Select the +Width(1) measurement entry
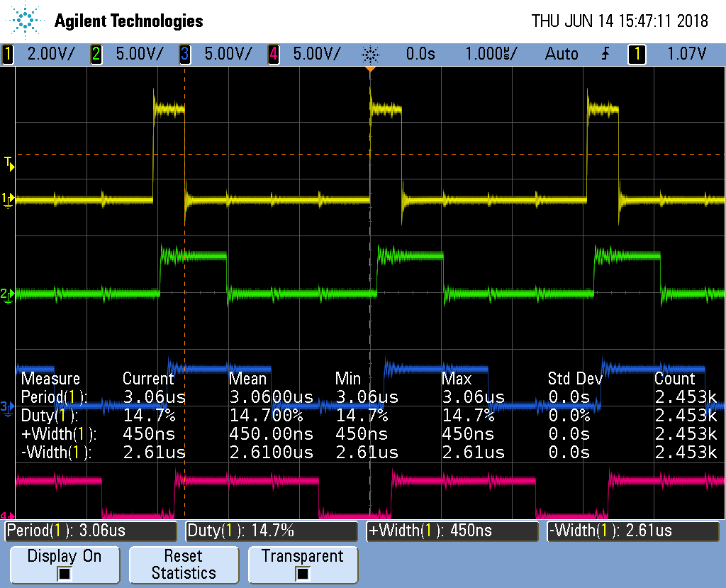Viewport: 726px width, 588px height. click(x=452, y=531)
